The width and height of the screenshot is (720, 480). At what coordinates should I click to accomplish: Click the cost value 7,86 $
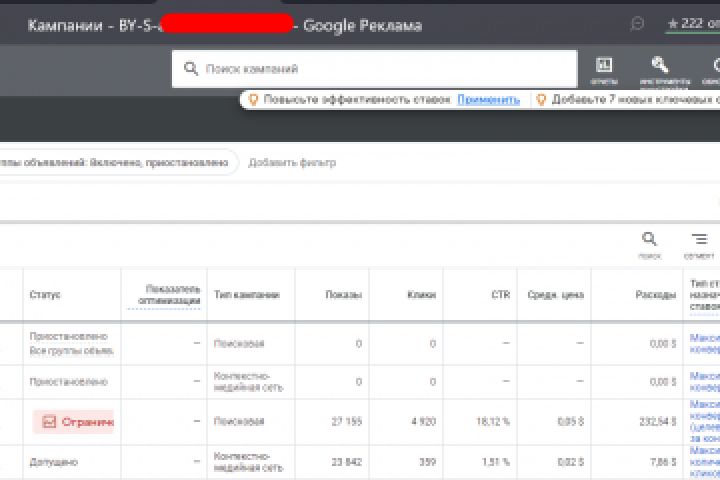[663, 462]
